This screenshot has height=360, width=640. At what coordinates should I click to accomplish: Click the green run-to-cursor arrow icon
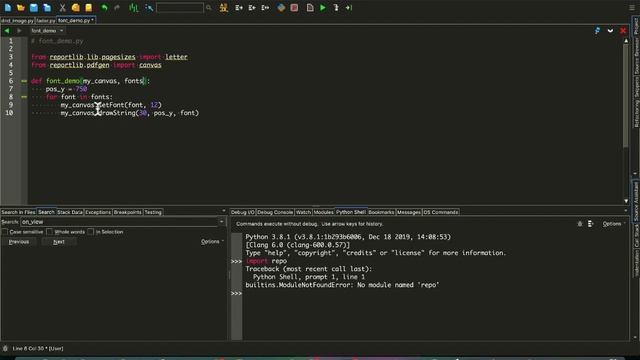[349, 7]
